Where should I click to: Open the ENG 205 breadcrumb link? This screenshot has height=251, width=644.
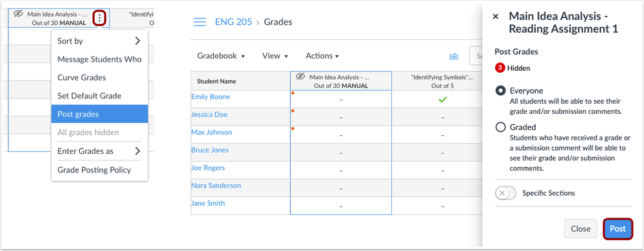(233, 22)
